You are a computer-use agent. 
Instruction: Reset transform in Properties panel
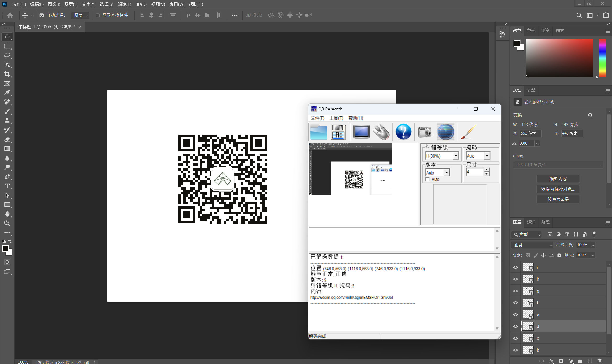click(x=590, y=115)
